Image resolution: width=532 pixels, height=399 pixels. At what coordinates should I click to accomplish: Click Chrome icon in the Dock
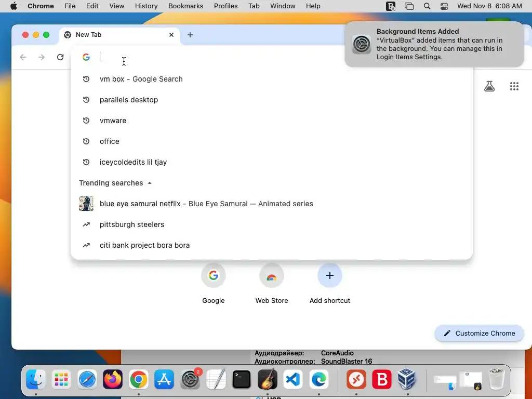tap(138, 379)
